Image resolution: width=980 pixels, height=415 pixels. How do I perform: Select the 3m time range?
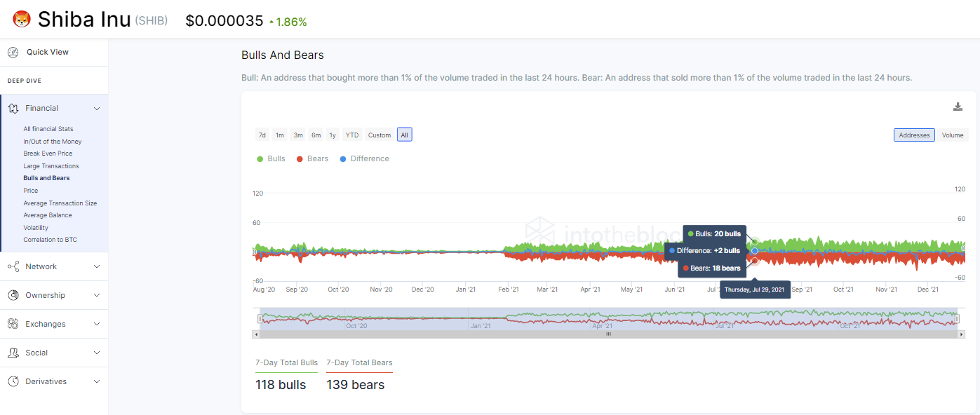[298, 135]
